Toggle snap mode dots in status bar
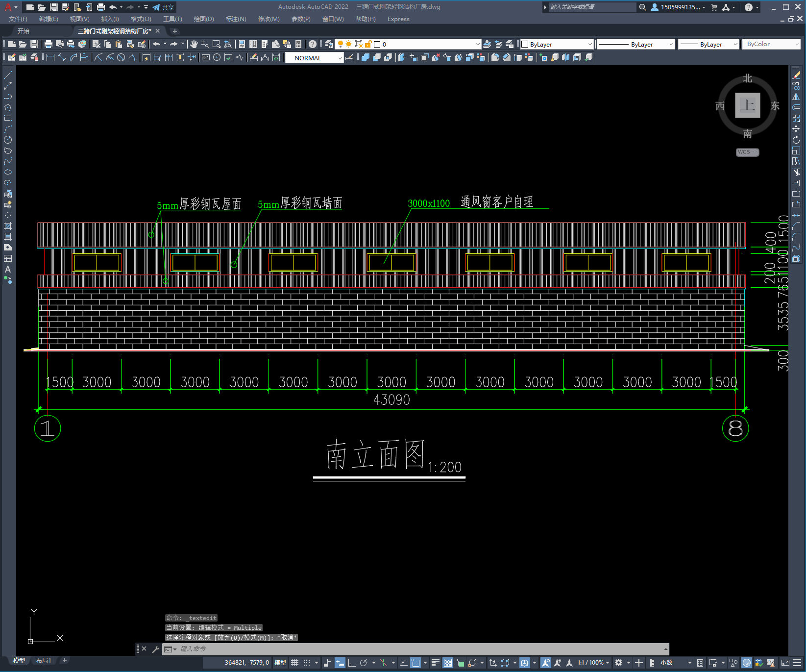The height and width of the screenshot is (672, 806). click(307, 663)
